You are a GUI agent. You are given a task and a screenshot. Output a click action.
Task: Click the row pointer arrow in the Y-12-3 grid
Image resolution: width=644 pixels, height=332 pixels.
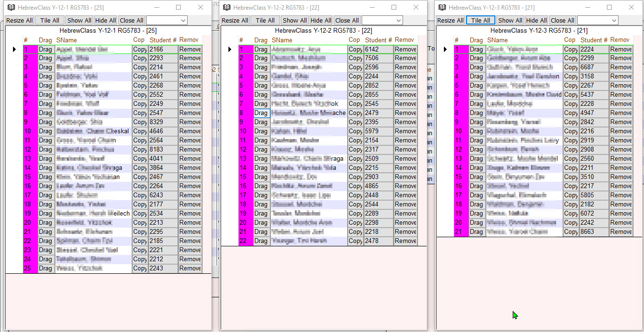point(445,50)
